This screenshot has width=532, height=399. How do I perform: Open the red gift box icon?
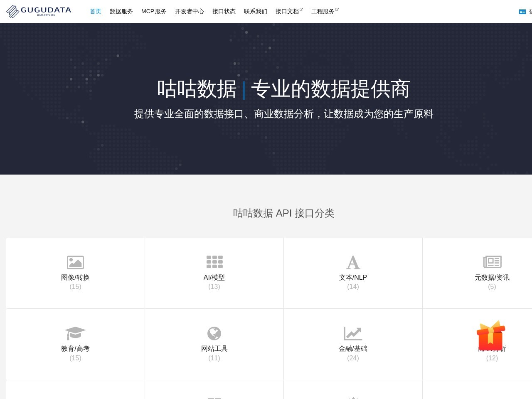(491, 335)
